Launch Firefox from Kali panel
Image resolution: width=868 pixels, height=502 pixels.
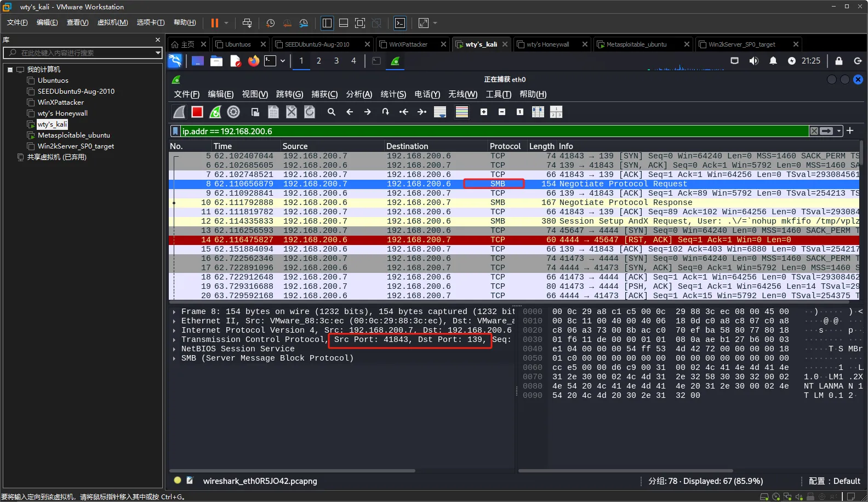click(253, 61)
